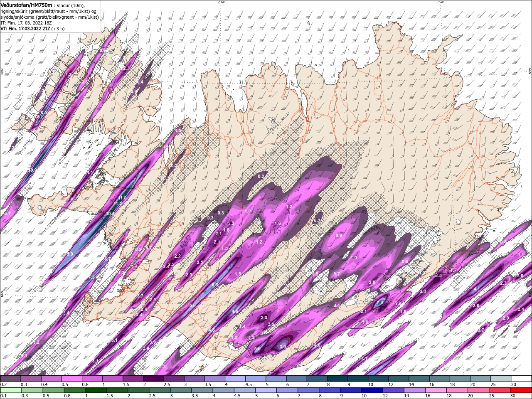Click the 'rigning/skúrir' legend description line

pos(48,11)
